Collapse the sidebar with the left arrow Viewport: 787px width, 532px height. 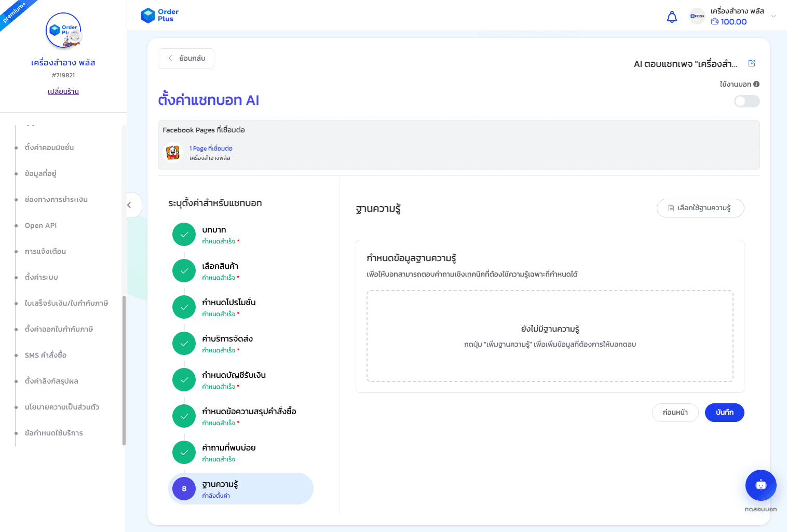tap(130, 205)
